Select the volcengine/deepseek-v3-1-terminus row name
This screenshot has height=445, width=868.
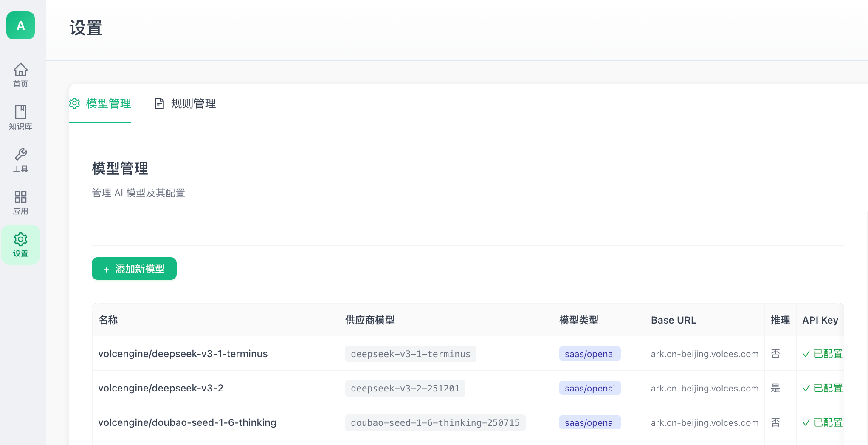(x=183, y=354)
